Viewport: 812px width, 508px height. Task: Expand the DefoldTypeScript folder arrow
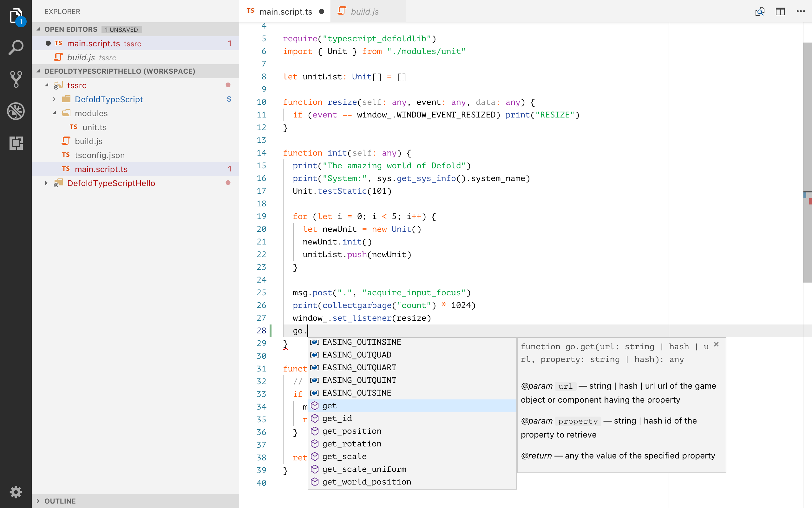[54, 99]
